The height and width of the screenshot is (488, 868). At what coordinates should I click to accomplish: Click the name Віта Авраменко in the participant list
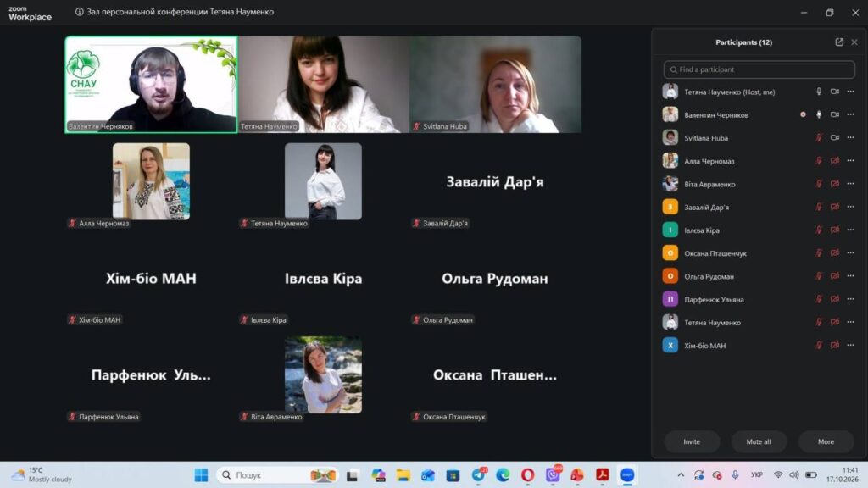tap(709, 184)
